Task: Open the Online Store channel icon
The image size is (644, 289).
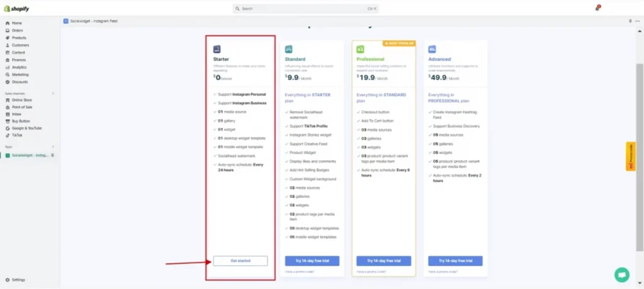Action: (x=8, y=100)
